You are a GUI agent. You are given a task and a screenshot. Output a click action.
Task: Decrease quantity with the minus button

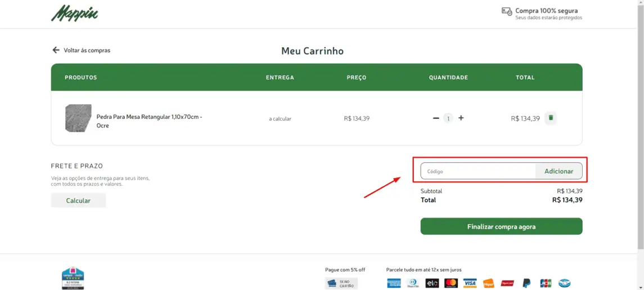tap(436, 118)
